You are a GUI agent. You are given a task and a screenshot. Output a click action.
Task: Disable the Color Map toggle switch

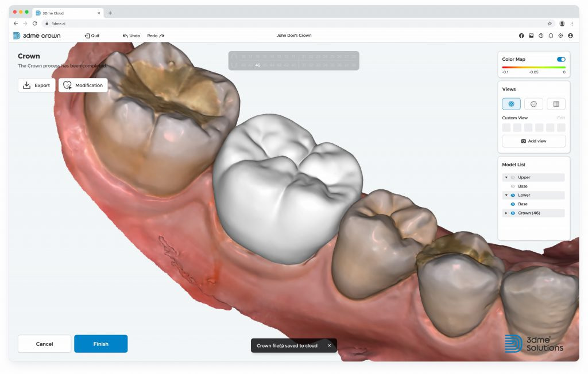pyautogui.click(x=561, y=59)
